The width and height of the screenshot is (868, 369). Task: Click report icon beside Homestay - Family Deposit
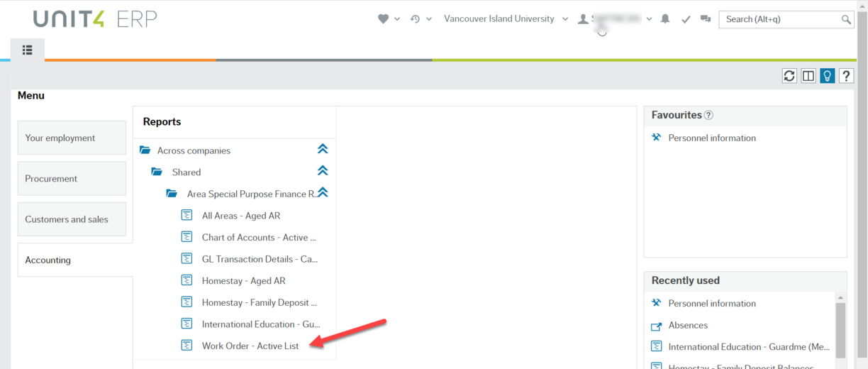coord(187,302)
